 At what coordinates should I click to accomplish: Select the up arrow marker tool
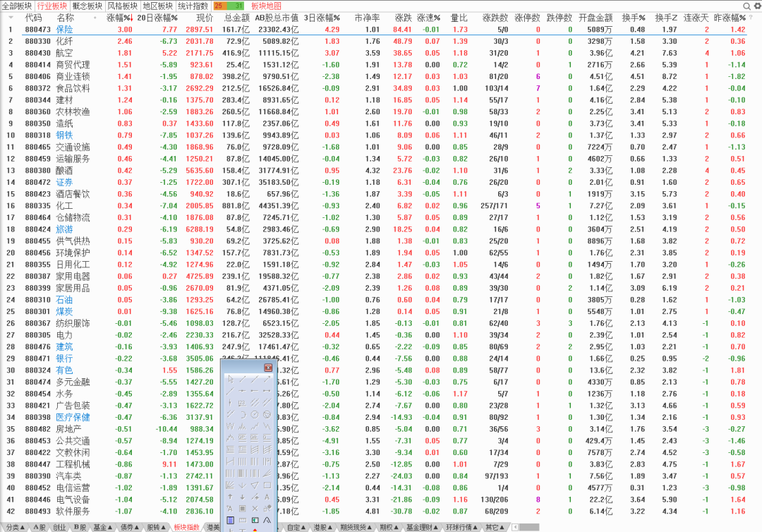click(x=230, y=497)
